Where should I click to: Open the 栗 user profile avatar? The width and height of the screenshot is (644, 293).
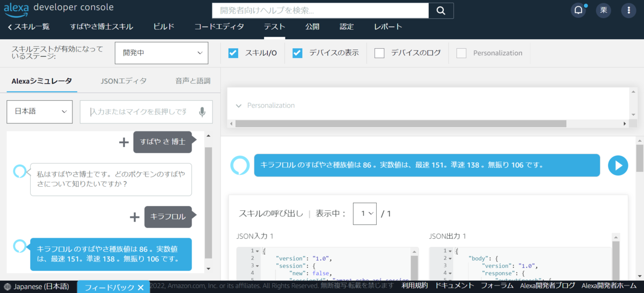[x=604, y=10]
